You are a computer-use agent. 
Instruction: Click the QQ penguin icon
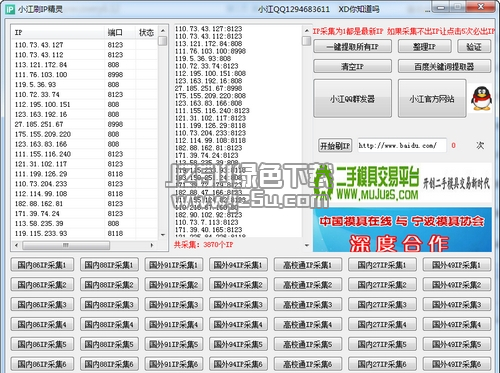pos(481,99)
